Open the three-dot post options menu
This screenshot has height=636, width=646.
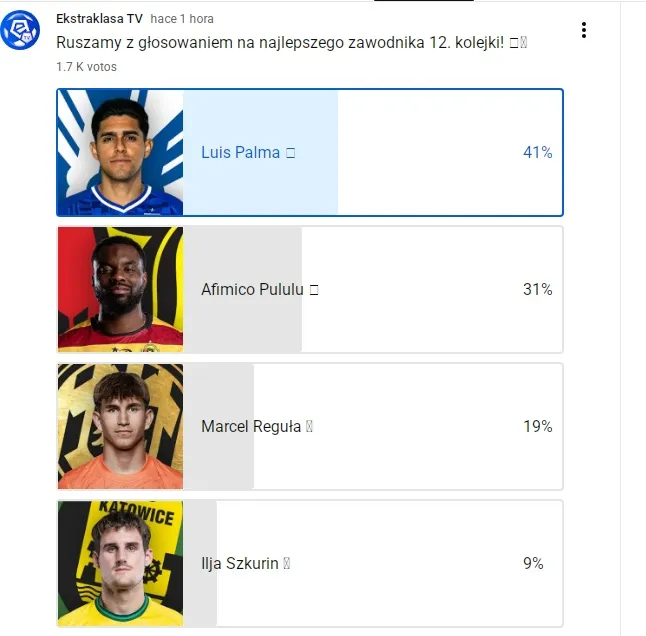584,31
